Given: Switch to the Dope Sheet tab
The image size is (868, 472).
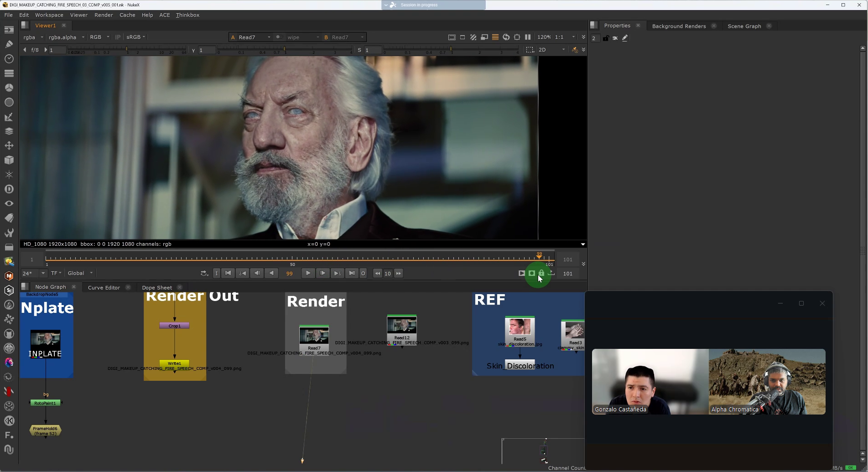Looking at the screenshot, I should click(157, 287).
